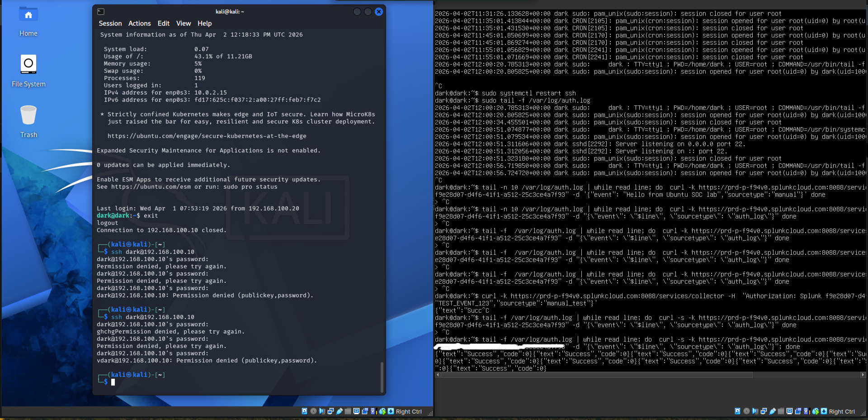Open the Session menu in the terminal
The height and width of the screenshot is (420, 868).
point(110,24)
